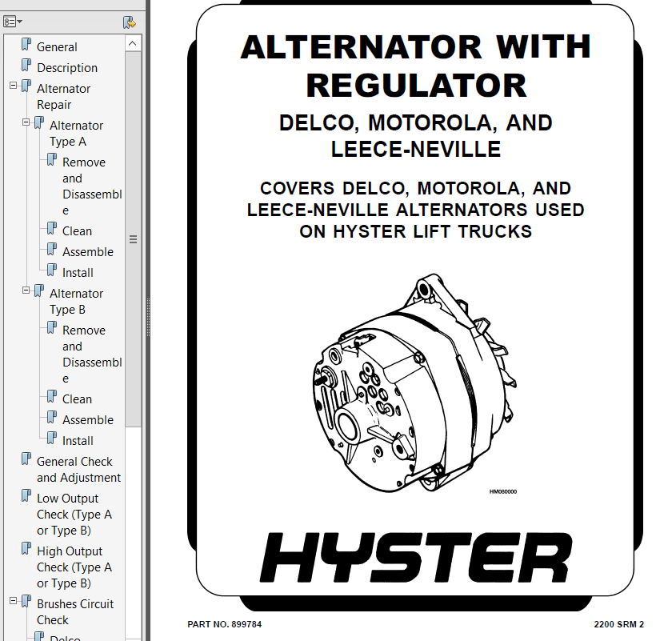Open the Assemble bookmark under Type B
Screen dimensions: 672x641
point(88,420)
